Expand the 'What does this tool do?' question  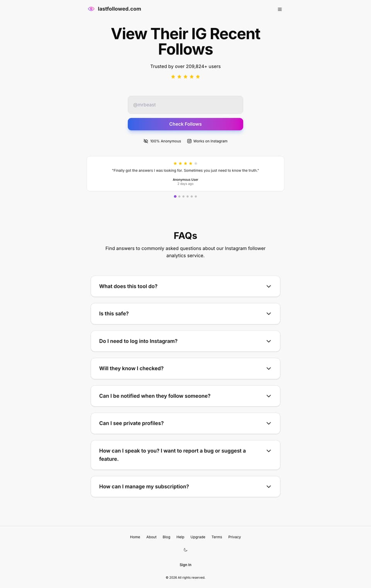pyautogui.click(x=185, y=286)
